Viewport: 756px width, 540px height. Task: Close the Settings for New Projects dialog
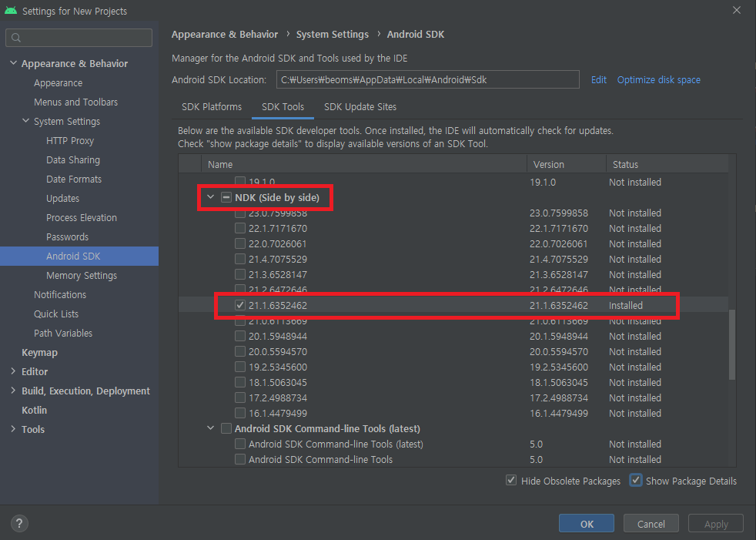pyautogui.click(x=736, y=10)
